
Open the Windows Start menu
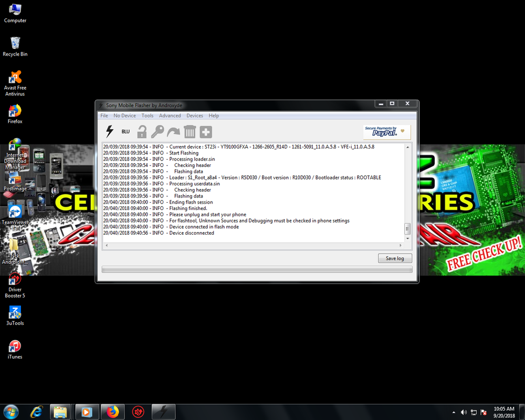click(10, 412)
